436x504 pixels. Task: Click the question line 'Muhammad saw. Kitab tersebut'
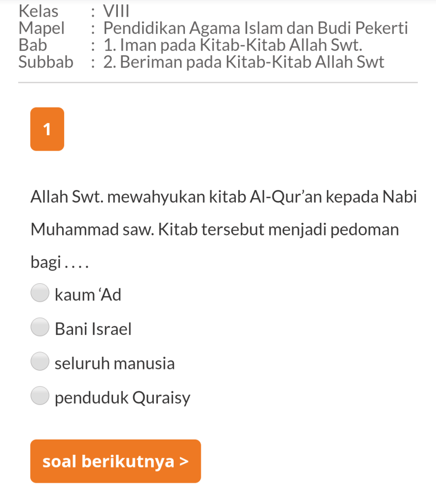click(x=215, y=230)
